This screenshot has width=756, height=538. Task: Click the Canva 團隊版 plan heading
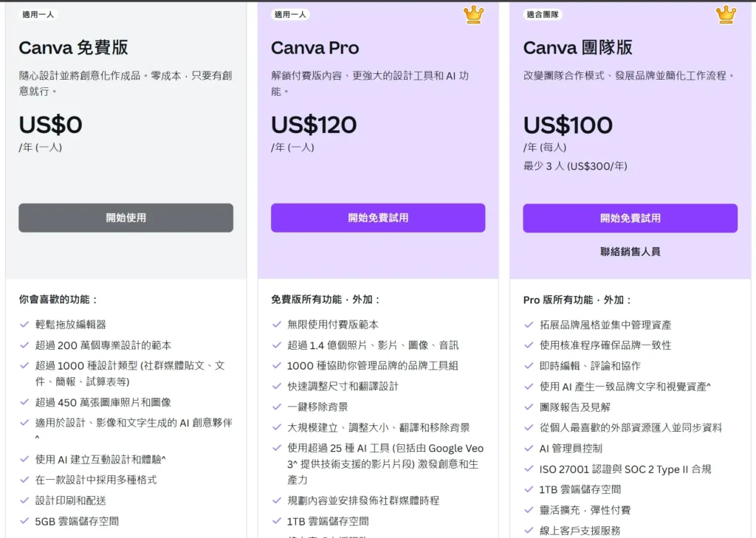577,48
